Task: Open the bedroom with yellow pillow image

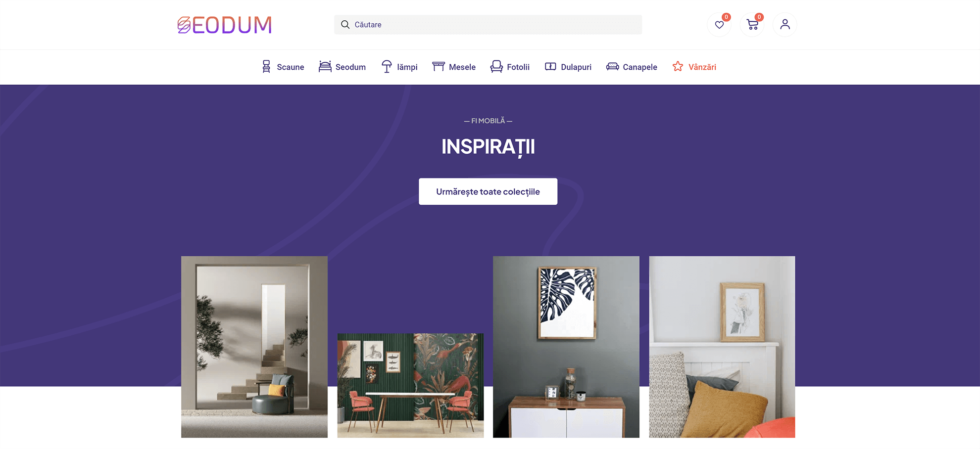Action: point(722,347)
